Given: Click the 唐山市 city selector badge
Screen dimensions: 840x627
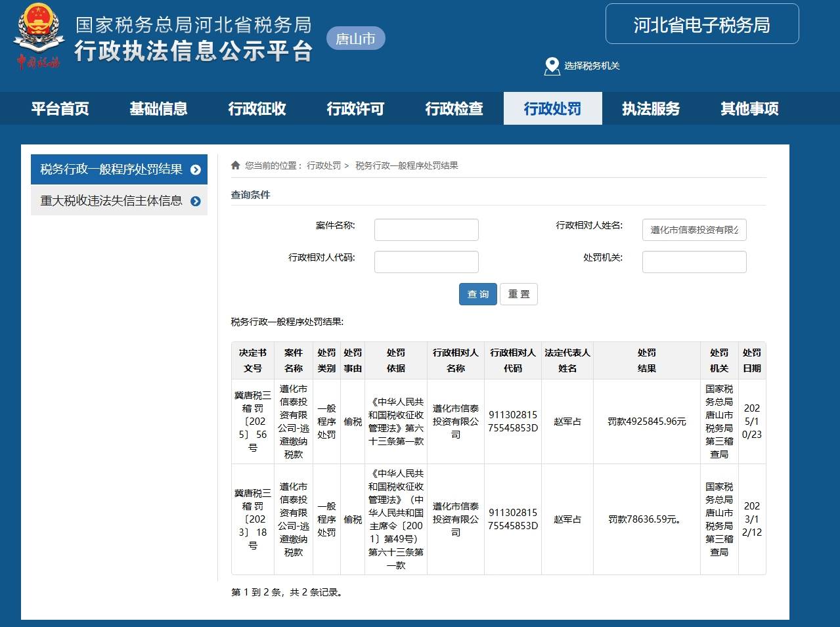Looking at the screenshot, I should pyautogui.click(x=355, y=38).
